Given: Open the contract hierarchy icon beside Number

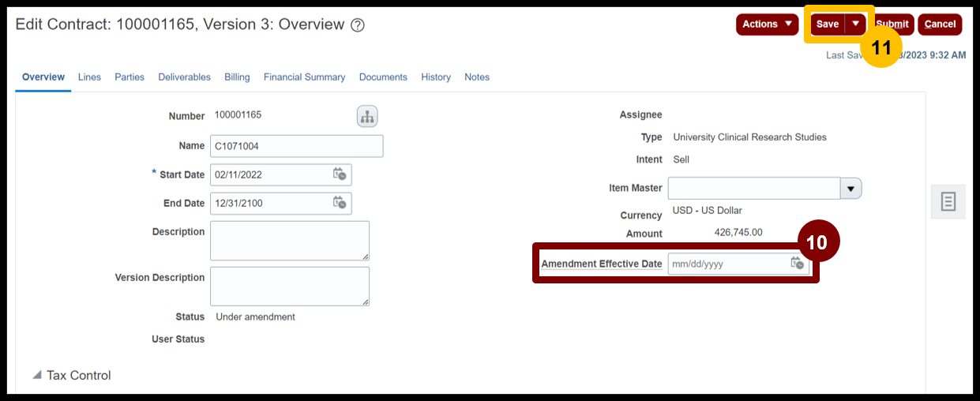Looking at the screenshot, I should click(367, 117).
